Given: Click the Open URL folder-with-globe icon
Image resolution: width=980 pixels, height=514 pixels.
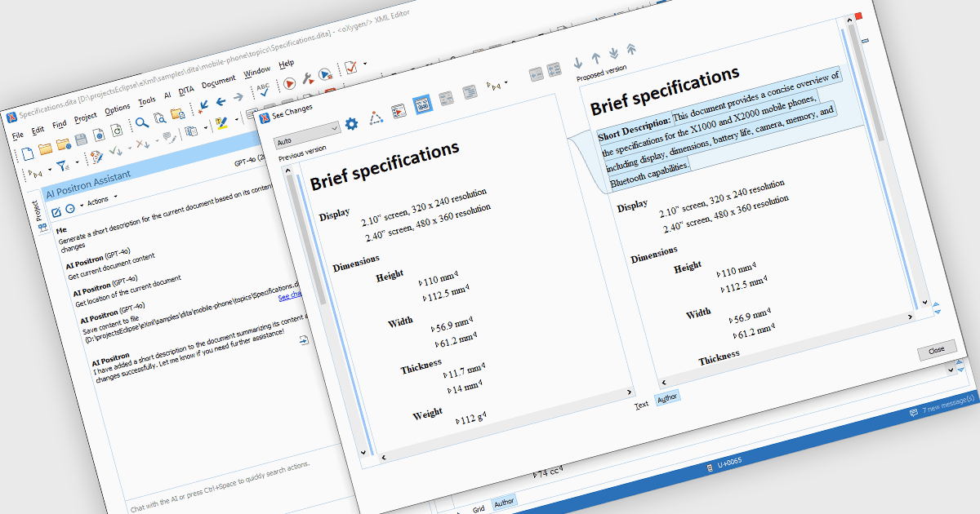Looking at the screenshot, I should pyautogui.click(x=65, y=144).
